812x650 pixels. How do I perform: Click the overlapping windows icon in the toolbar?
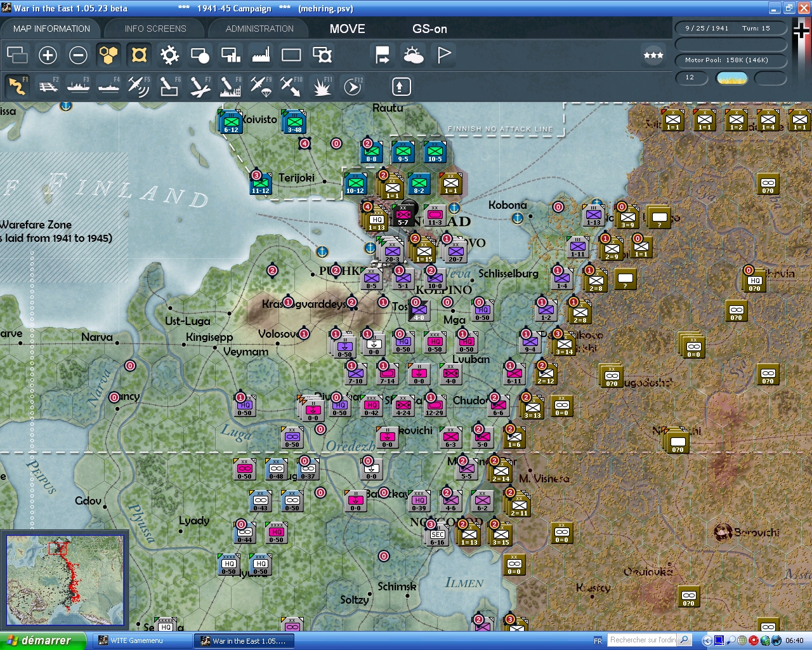[17, 55]
